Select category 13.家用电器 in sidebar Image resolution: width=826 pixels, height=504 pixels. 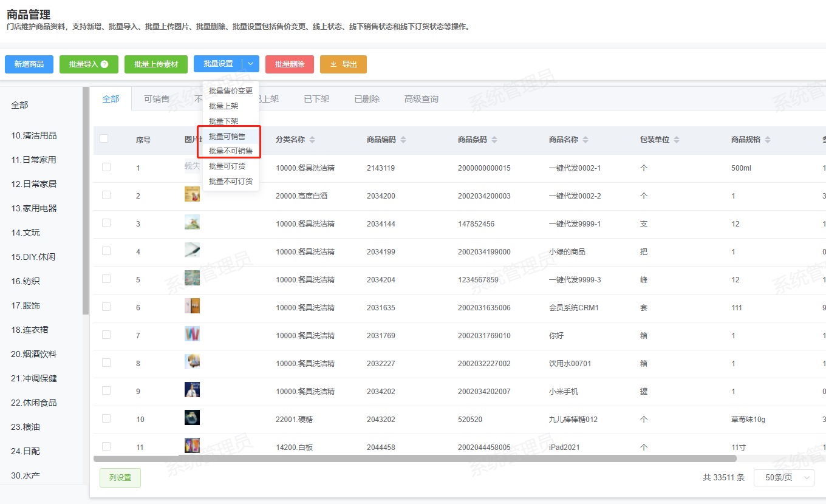coord(34,208)
